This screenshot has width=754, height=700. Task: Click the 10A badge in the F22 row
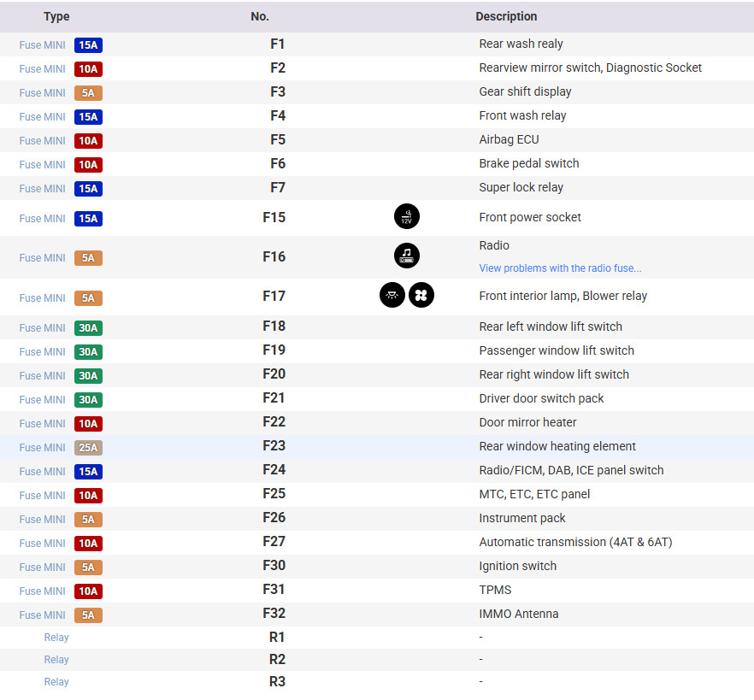[x=89, y=424]
